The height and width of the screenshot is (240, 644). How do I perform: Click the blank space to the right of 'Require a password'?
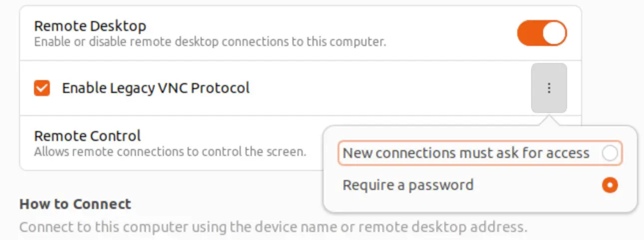537,185
